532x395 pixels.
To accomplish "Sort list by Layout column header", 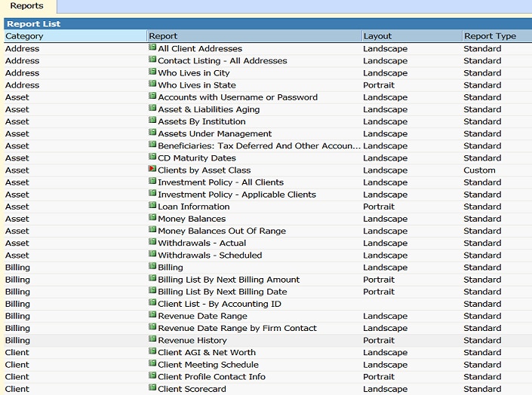I will [377, 36].
